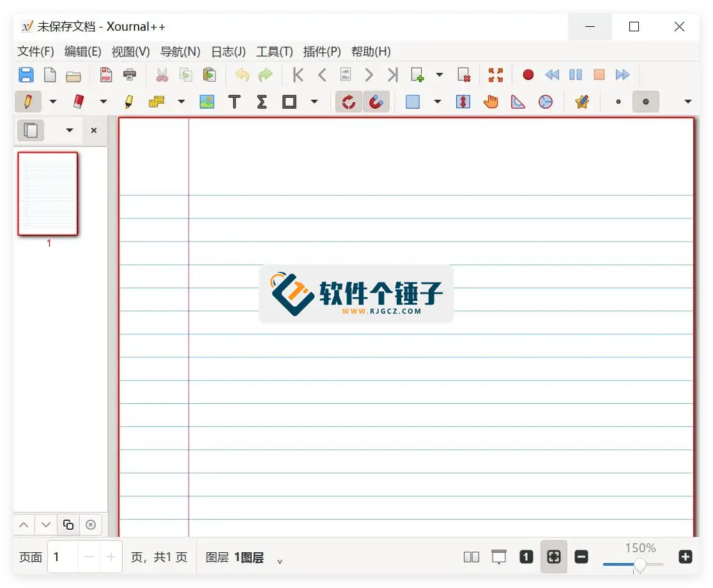
Task: Open the selection tool dropdown
Action: (x=438, y=102)
